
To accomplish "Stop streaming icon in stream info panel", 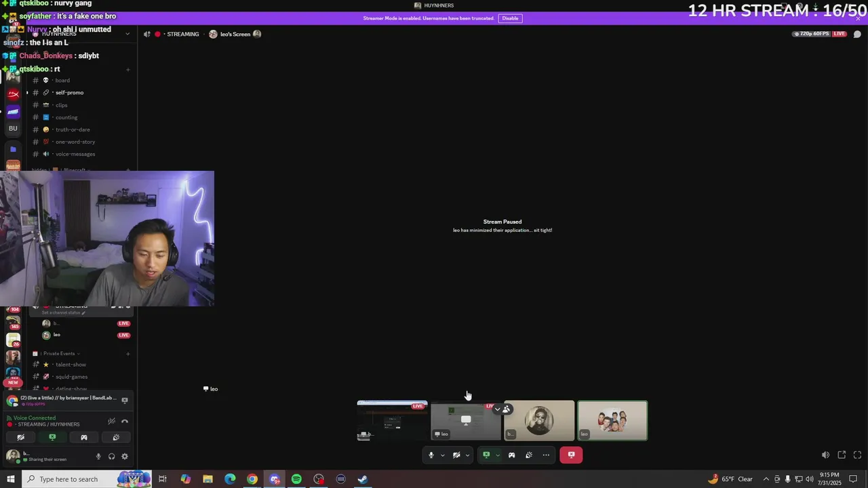I will [x=125, y=401].
